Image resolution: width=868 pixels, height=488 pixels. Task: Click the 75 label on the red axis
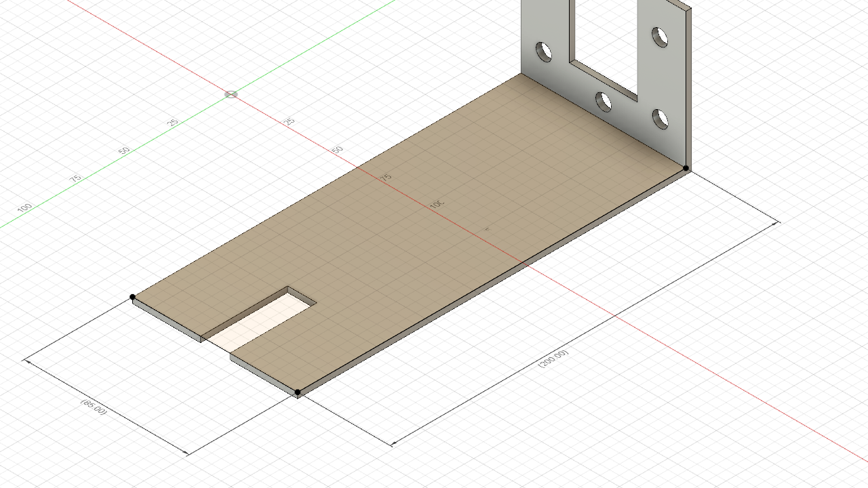click(x=386, y=177)
